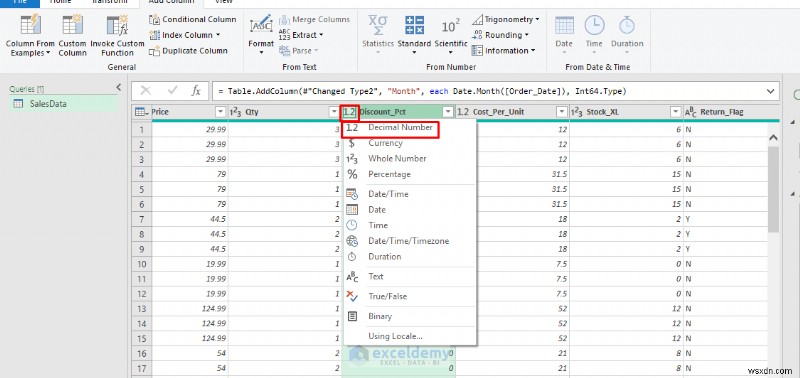Choose Date/Time/Timezone type
Viewport: 800px width, 378px height.
pos(410,241)
